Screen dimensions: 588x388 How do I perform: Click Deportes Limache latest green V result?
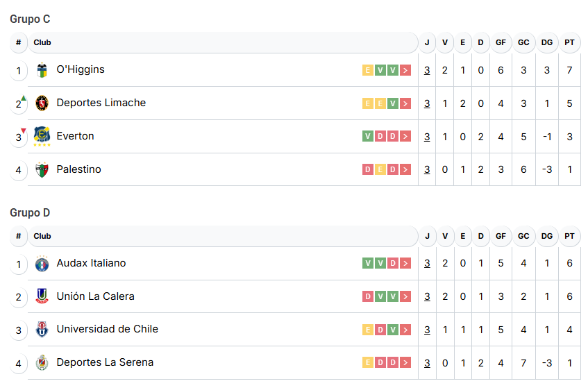coord(393,103)
